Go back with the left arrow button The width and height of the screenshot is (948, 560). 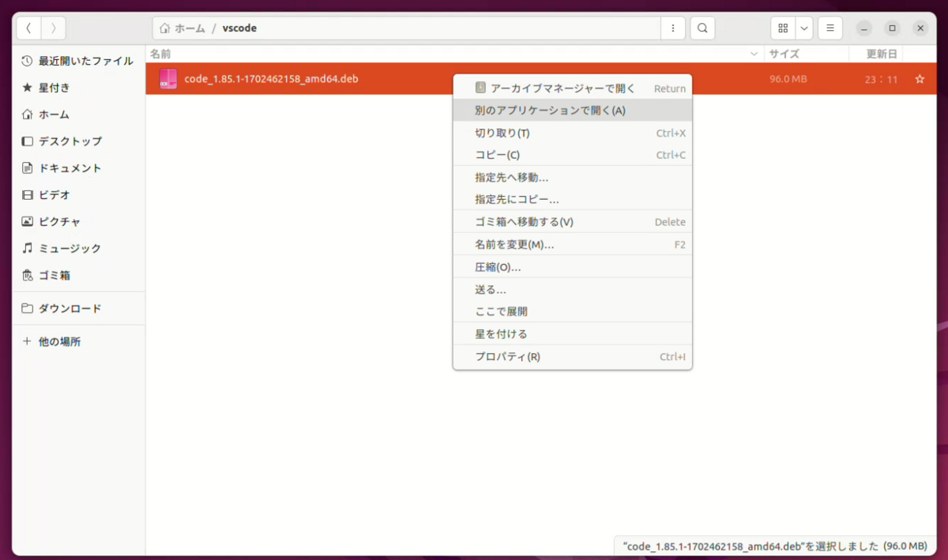pos(28,28)
